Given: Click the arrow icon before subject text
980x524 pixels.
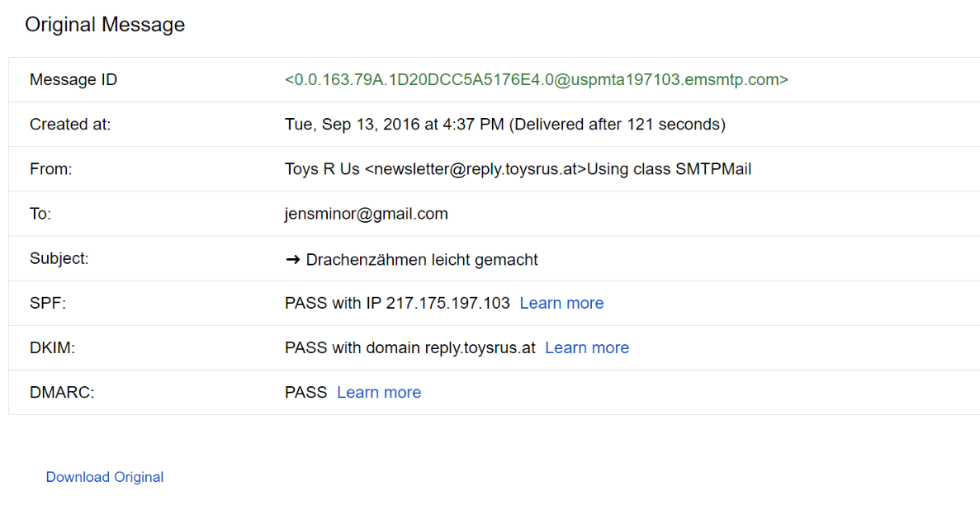Looking at the screenshot, I should (x=292, y=259).
